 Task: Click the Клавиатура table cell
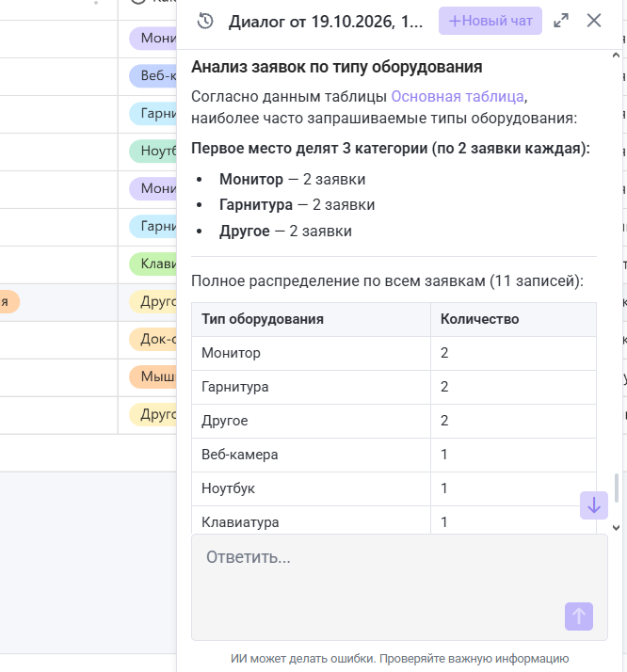311,520
